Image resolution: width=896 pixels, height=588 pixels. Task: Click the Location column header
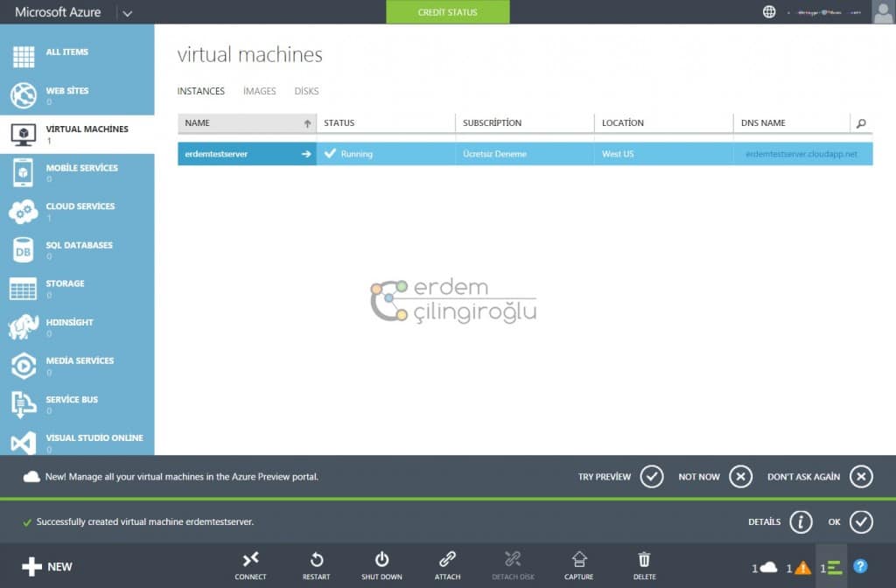(663, 122)
